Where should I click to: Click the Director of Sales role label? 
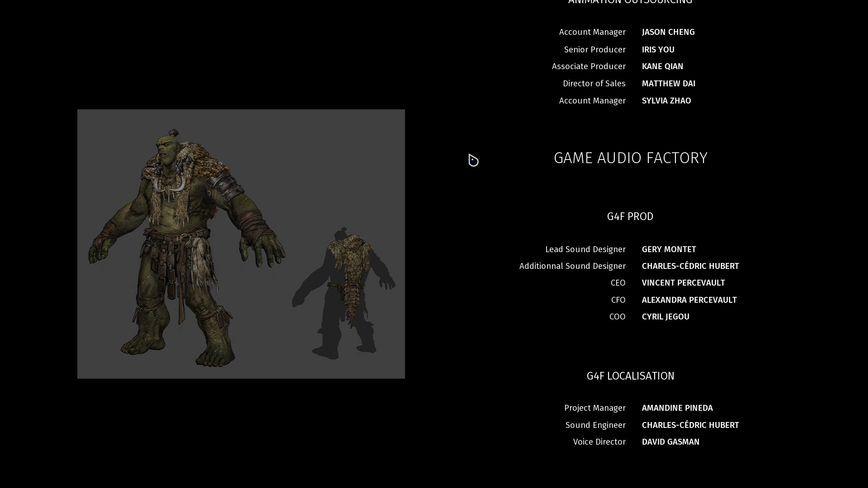click(x=594, y=84)
